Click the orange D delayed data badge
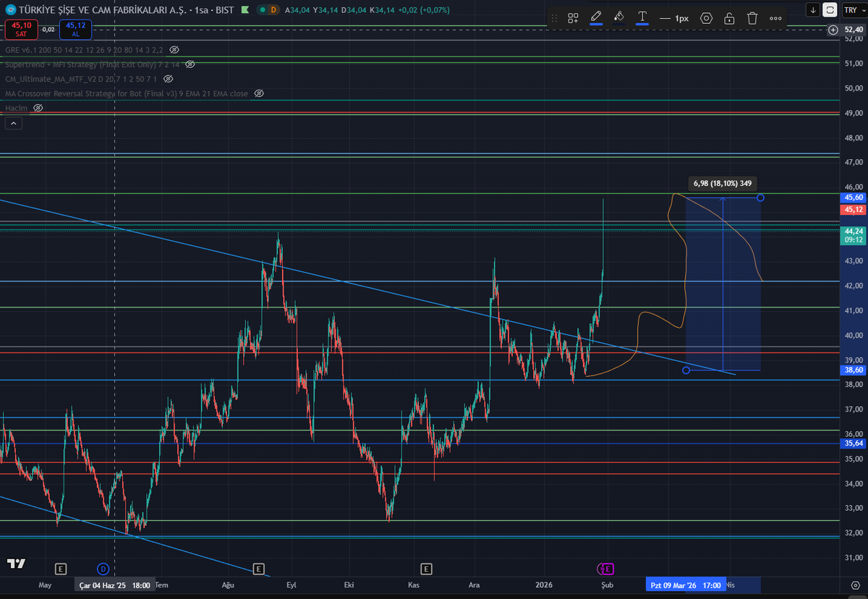This screenshot has height=599, width=868. 273,10
